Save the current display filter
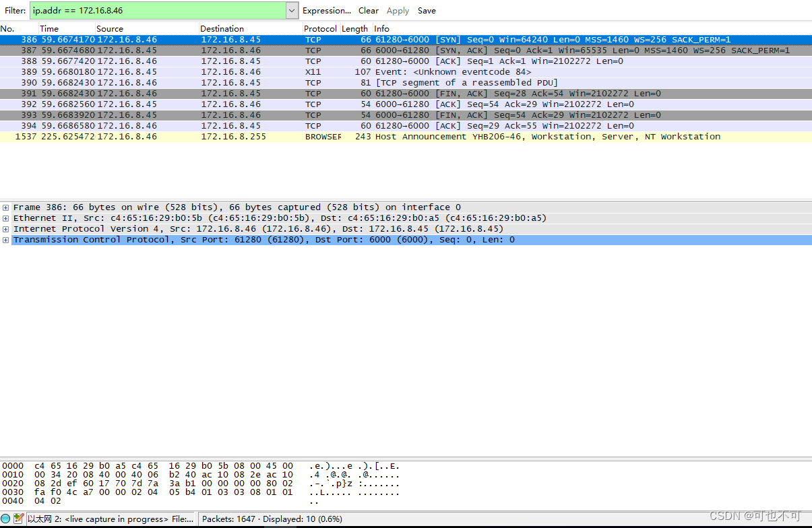The image size is (812, 528). click(x=427, y=10)
